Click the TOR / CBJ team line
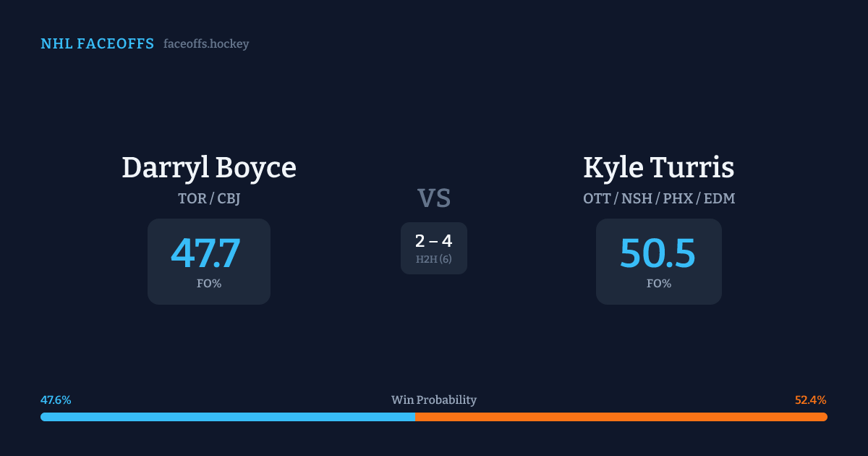868x456 pixels. click(x=209, y=198)
